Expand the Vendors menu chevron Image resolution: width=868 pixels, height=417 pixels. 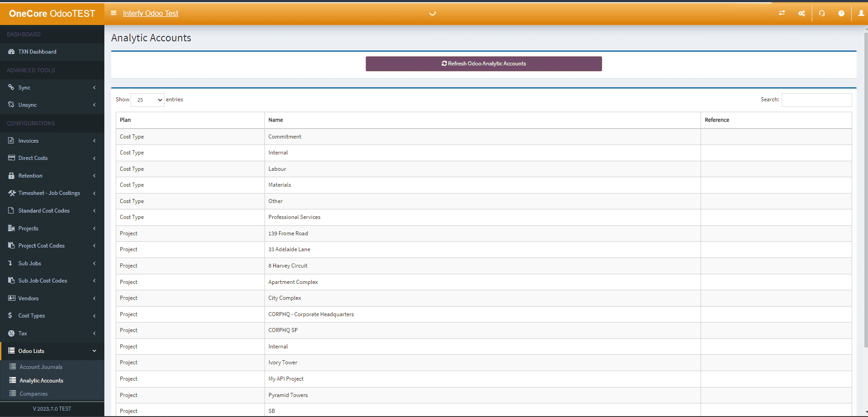pos(94,298)
